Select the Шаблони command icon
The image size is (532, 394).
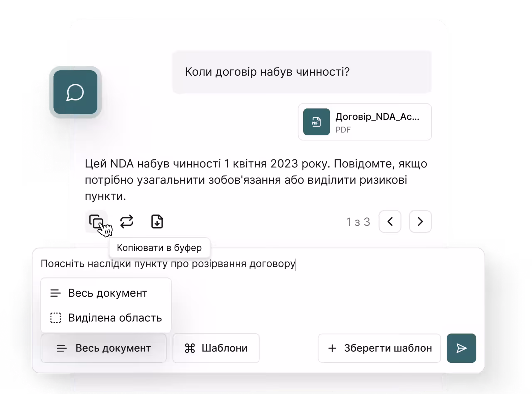point(190,348)
